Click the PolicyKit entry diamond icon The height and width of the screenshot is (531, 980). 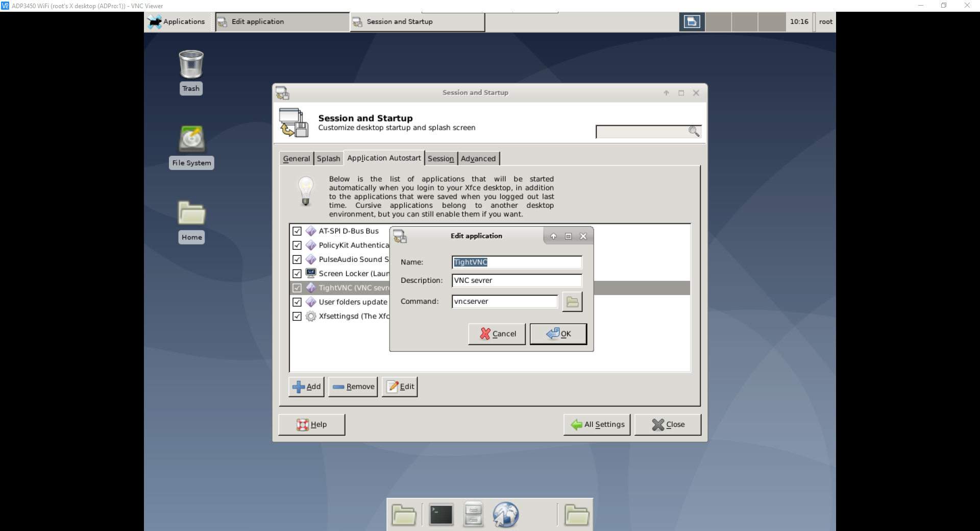311,246
